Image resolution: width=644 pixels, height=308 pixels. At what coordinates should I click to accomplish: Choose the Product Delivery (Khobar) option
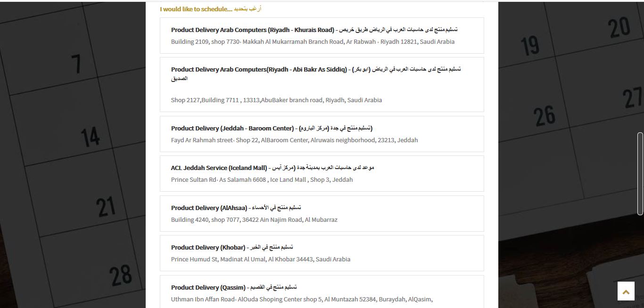322,253
